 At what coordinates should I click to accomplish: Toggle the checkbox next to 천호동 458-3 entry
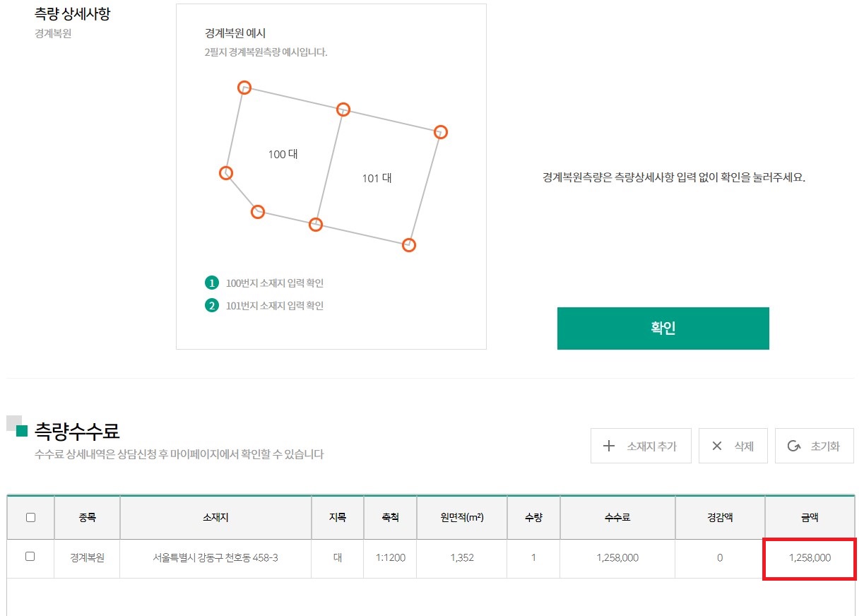(30, 558)
